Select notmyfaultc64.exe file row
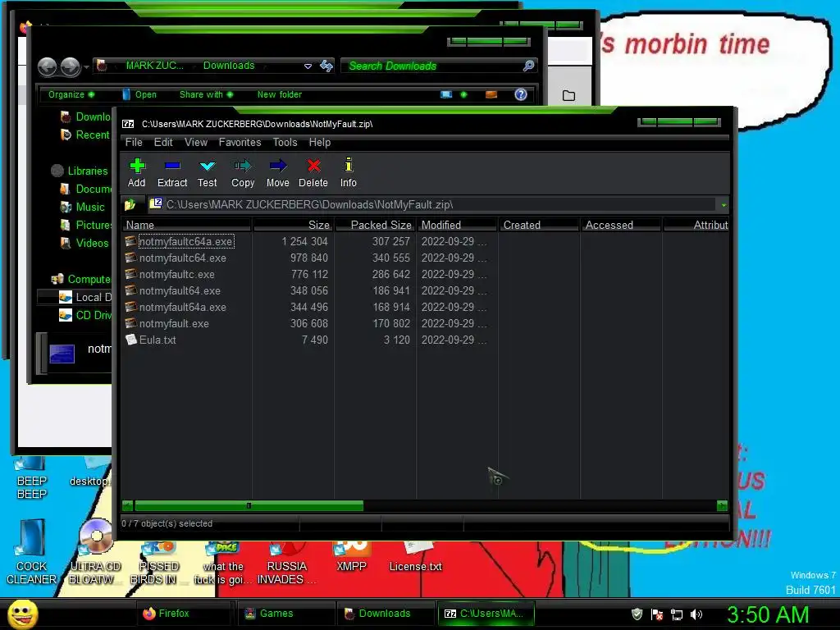 point(183,258)
